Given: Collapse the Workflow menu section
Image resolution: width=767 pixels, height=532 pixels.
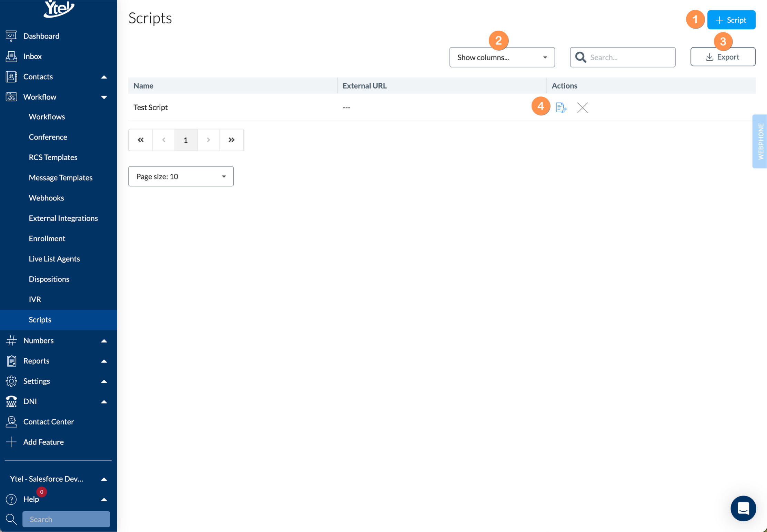Looking at the screenshot, I should click(104, 97).
